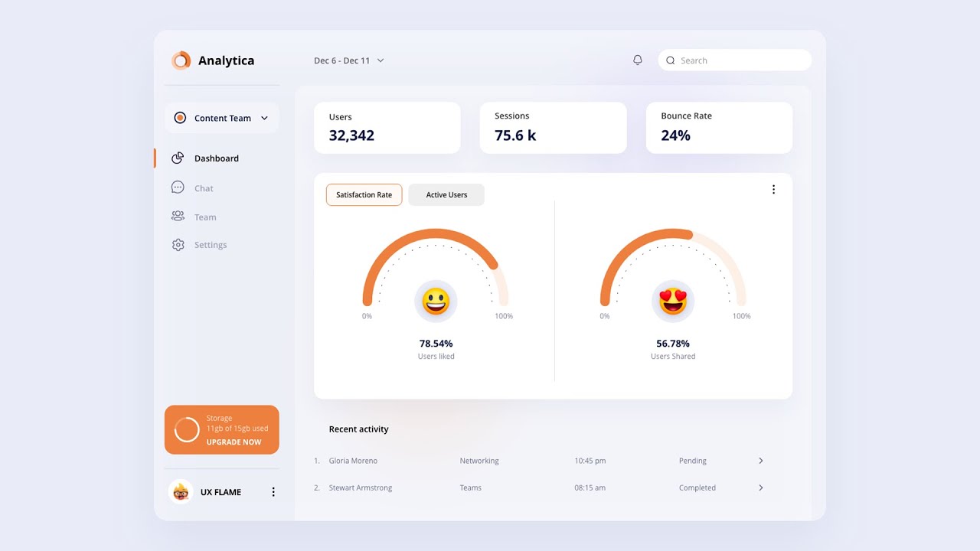Click the heart-eyes emoji under Users Shared gauge
Image resolution: width=980 pixels, height=551 pixels.
tap(673, 301)
